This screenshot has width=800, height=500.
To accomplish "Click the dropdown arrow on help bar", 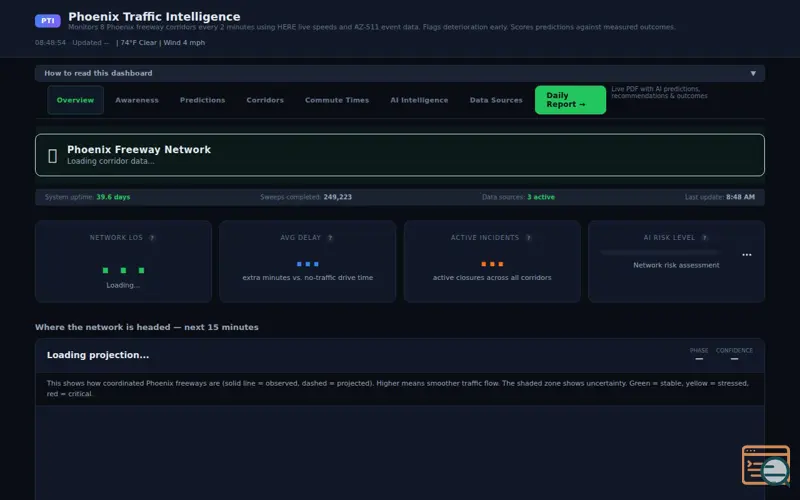I will pos(753,73).
